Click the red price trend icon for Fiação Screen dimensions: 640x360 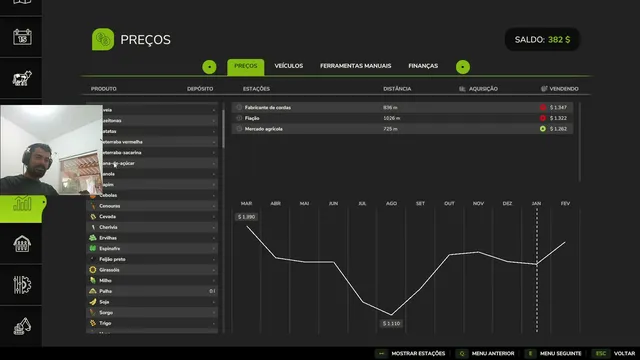coord(543,118)
